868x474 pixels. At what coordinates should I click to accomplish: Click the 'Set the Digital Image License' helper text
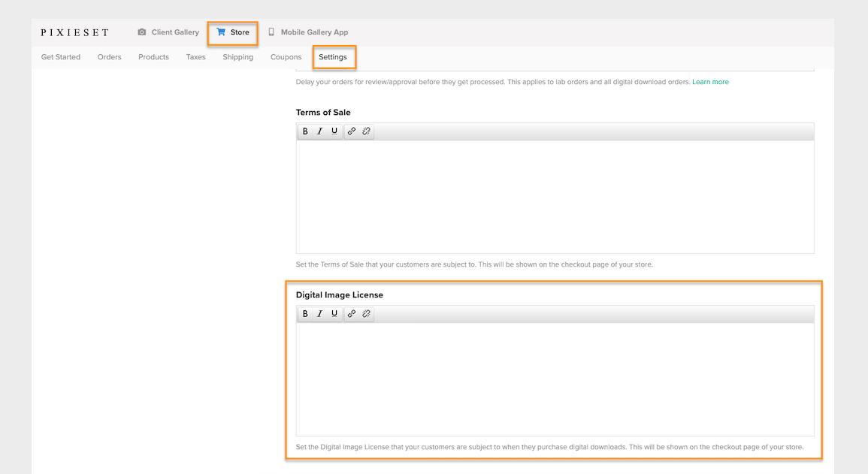(549, 447)
